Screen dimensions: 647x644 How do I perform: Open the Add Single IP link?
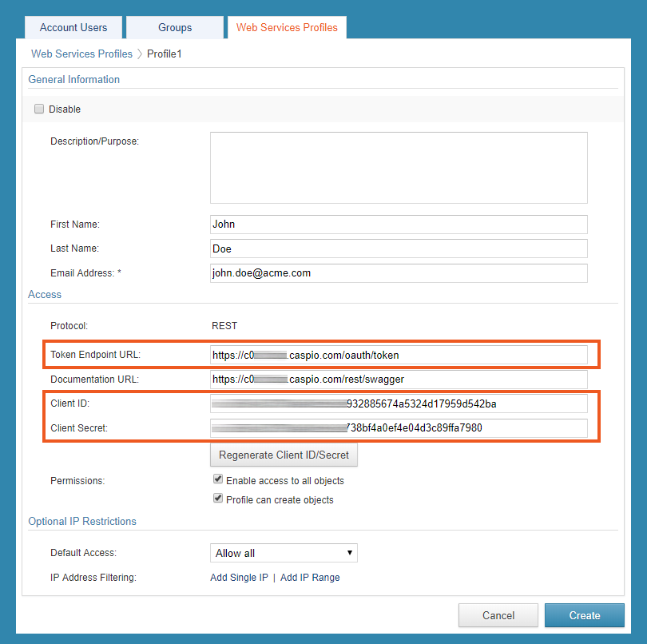[x=239, y=577]
